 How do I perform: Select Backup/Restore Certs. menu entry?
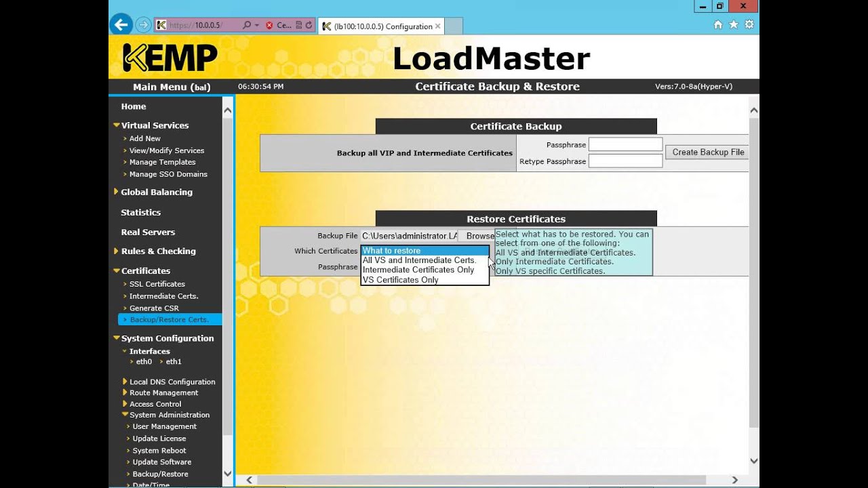[x=170, y=320]
